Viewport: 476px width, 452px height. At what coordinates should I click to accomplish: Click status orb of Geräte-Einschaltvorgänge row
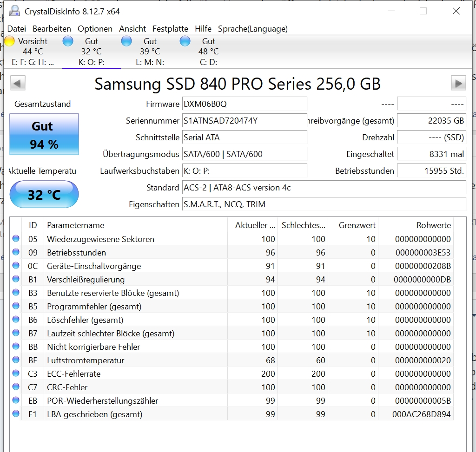[16, 266]
